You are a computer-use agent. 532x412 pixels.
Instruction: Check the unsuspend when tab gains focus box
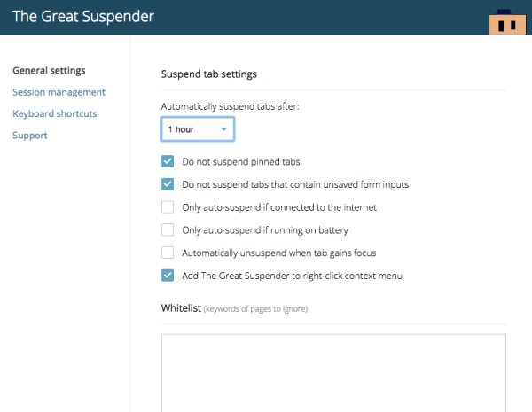[168, 253]
